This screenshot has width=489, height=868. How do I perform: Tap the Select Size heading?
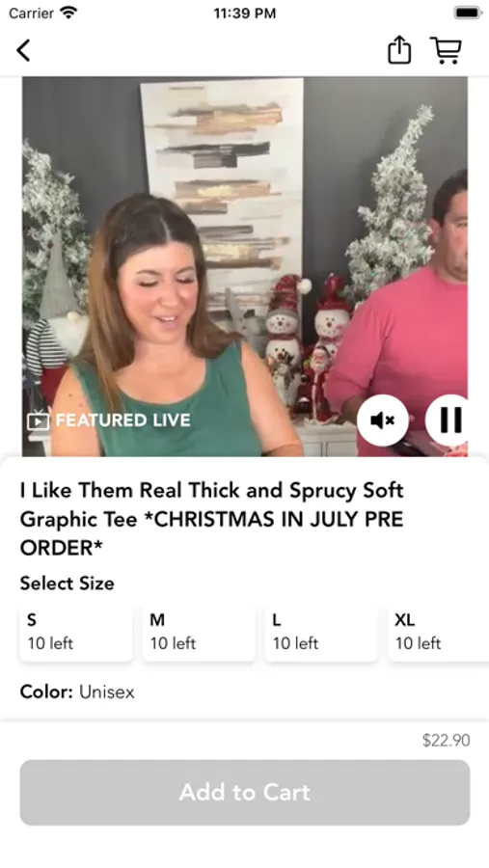coord(67,583)
